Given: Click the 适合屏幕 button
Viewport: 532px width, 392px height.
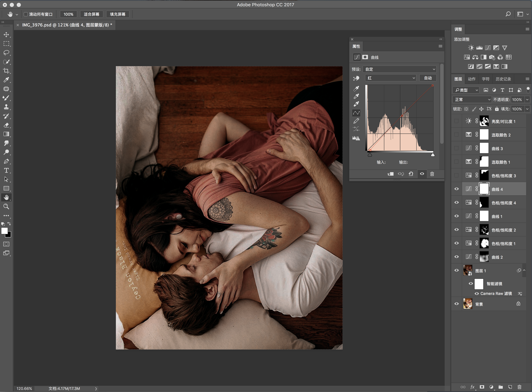Looking at the screenshot, I should click(x=91, y=14).
